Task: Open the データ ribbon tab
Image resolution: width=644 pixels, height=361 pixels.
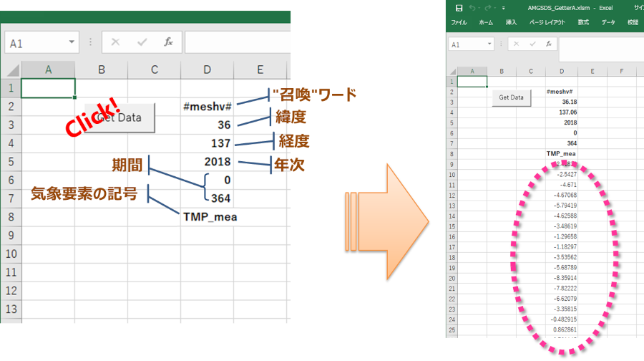Action: [x=608, y=22]
